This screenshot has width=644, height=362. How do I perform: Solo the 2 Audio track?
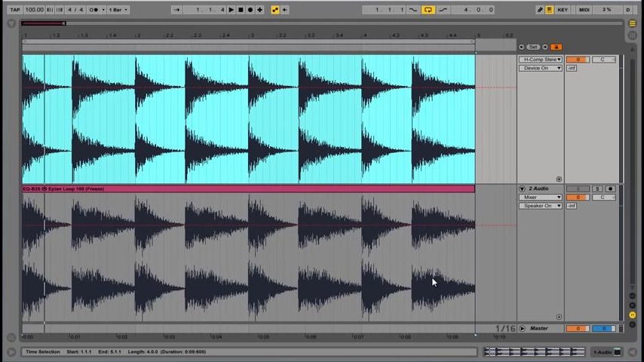coord(597,189)
